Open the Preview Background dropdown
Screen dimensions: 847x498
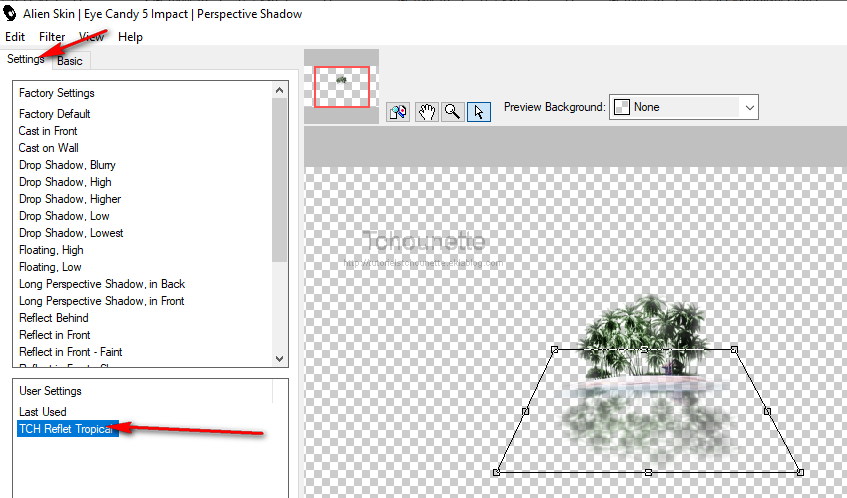pos(748,107)
